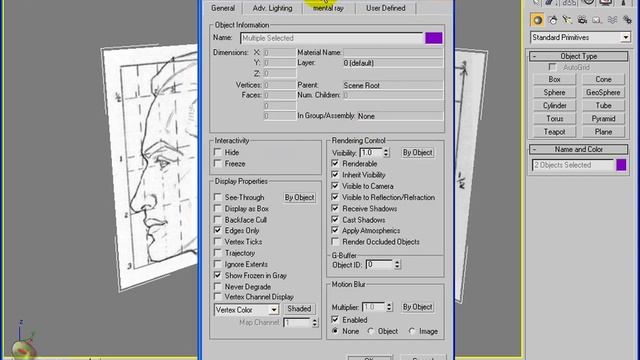Screen dimensions: 640x360
Task: Click the Shaded button
Action: click(299, 309)
